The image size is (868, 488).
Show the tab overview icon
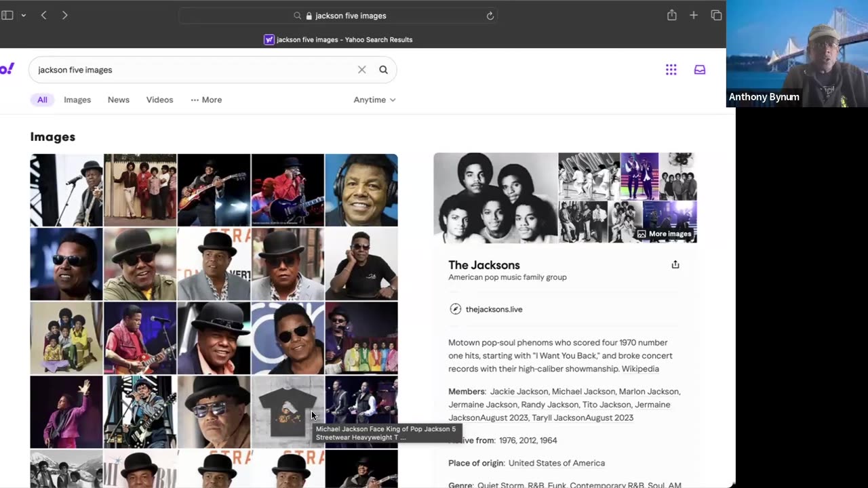click(x=716, y=15)
